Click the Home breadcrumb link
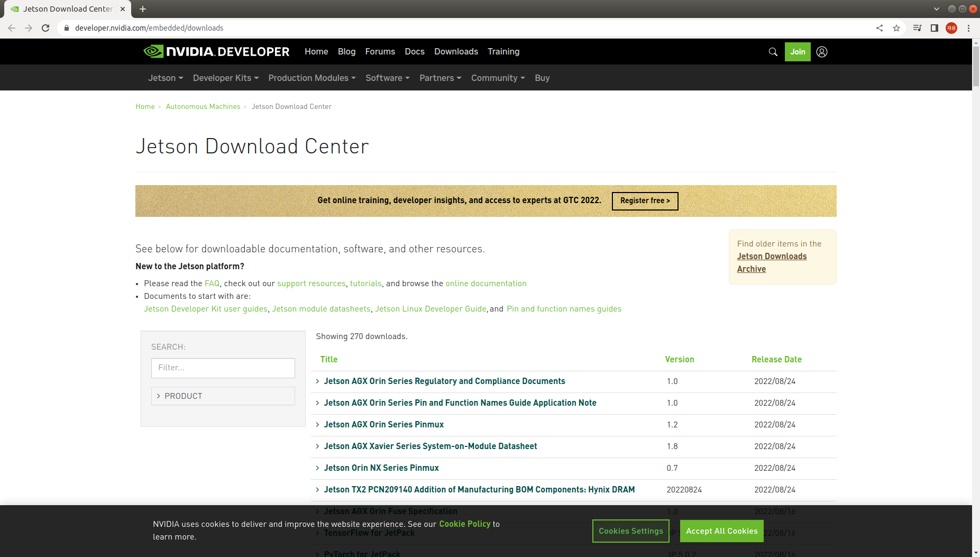 click(145, 106)
